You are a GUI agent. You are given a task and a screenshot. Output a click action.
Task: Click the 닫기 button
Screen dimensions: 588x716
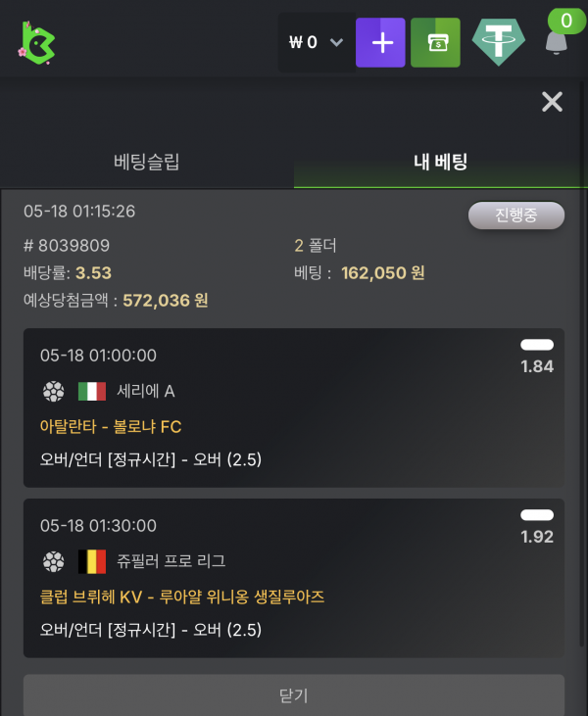[294, 695]
